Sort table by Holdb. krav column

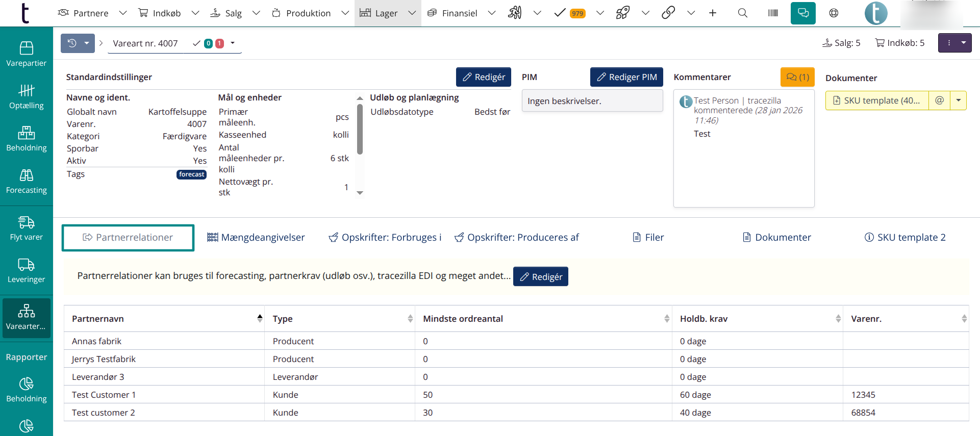tap(838, 319)
